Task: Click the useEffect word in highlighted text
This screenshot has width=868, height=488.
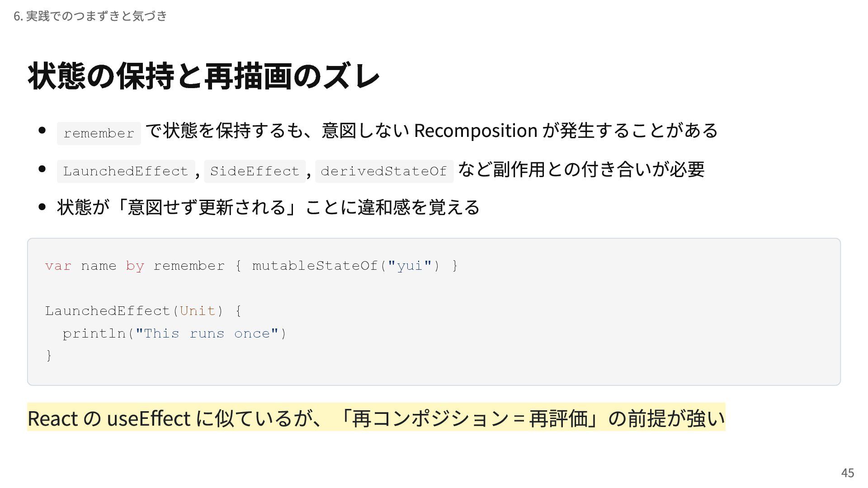Action: point(149,418)
